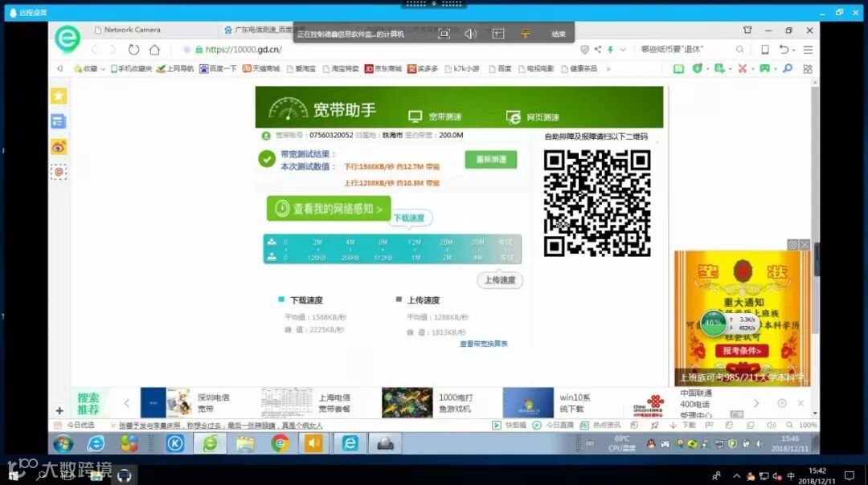Screen dimensions: 868x485
Task: Click the 今日直播 status bar item
Action: tap(554, 426)
